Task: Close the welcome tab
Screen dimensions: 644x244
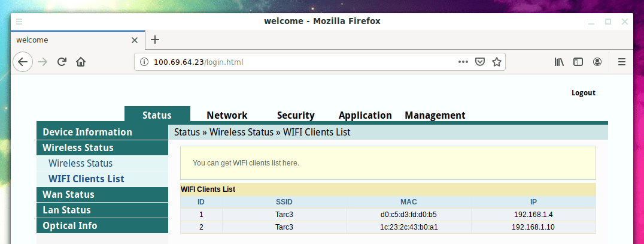Action: point(135,40)
